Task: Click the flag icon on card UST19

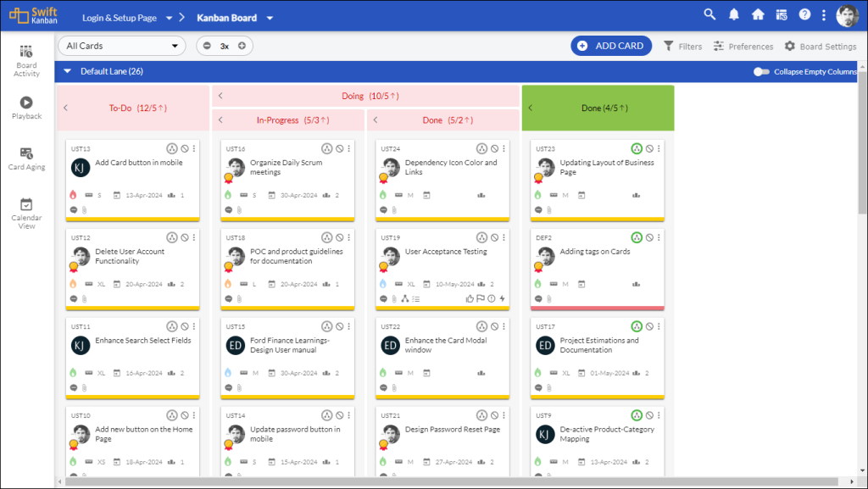Action: pyautogui.click(x=481, y=298)
